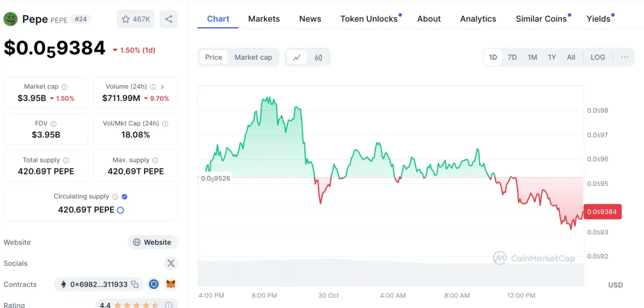The height and width of the screenshot is (308, 644).
Task: Switch to the Similar Coins tab
Action: 541,19
